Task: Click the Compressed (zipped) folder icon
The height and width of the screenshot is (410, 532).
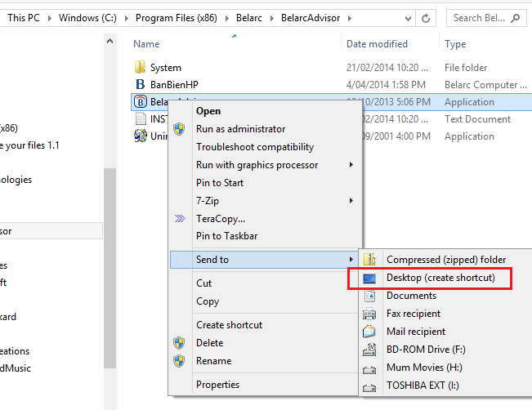Action: (x=369, y=260)
